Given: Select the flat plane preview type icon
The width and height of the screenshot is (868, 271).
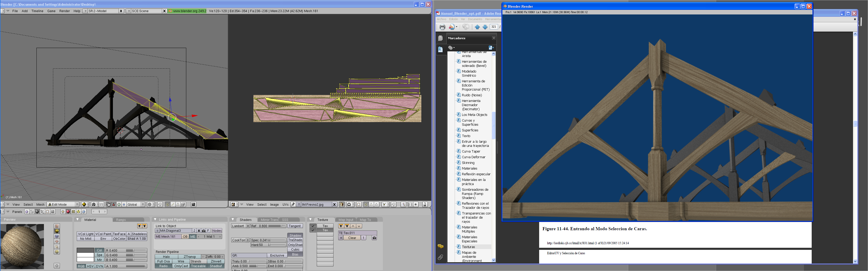Looking at the screenshot, I should point(57,226).
